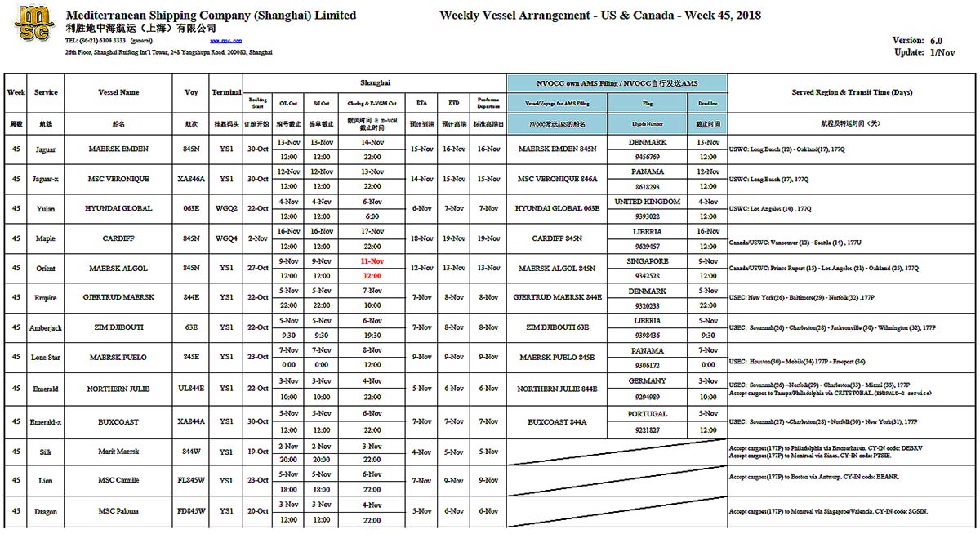Screen dimensions: 980x534
Task: Select the Proforma Departure header
Action: 488,103
